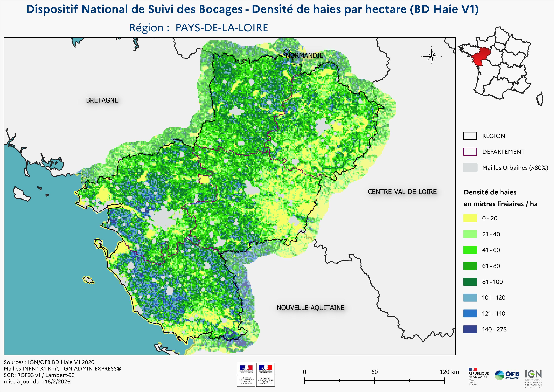This screenshot has height=392, width=554.
Task: Click the purple DEPARTEMENT legend box
Action: tap(470, 152)
